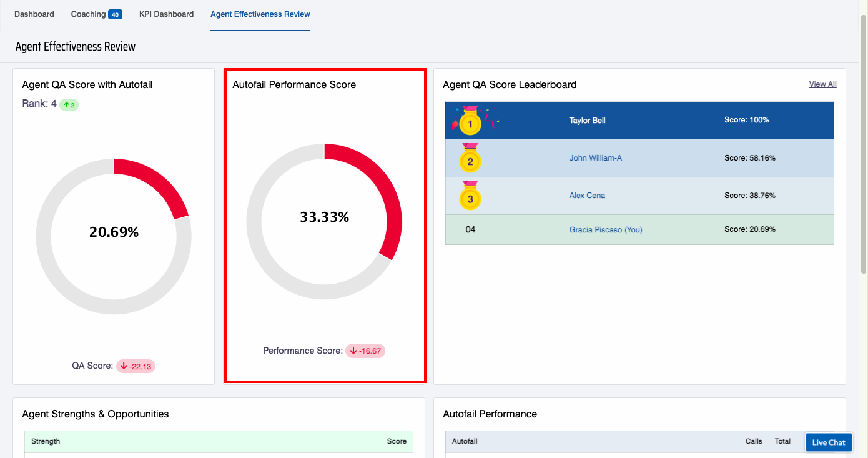Click the QA Score down arrow badge

[x=136, y=366]
